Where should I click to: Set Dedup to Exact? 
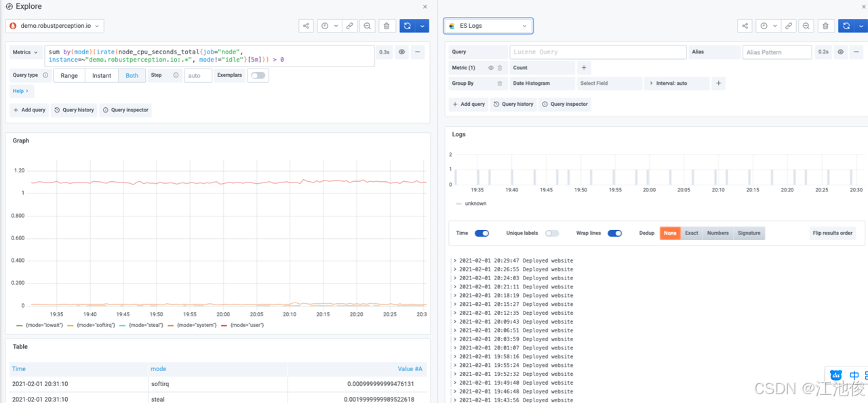pos(692,233)
